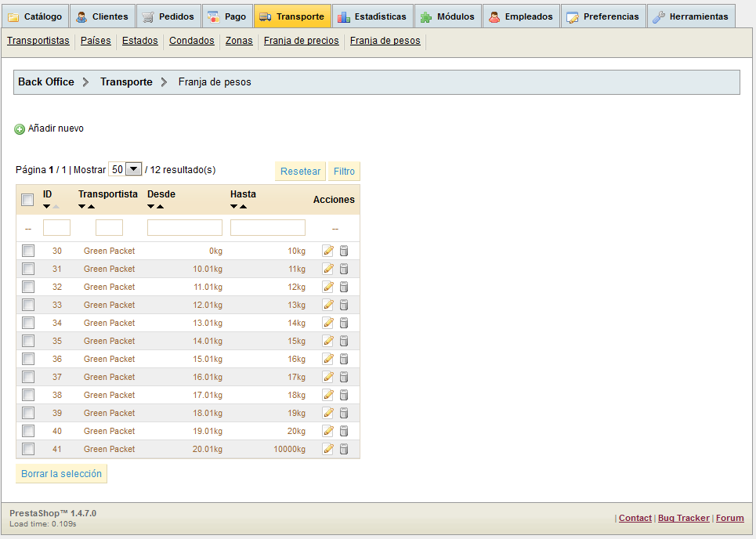Edit weight range ID 38
The height and width of the screenshot is (539, 756).
(327, 395)
